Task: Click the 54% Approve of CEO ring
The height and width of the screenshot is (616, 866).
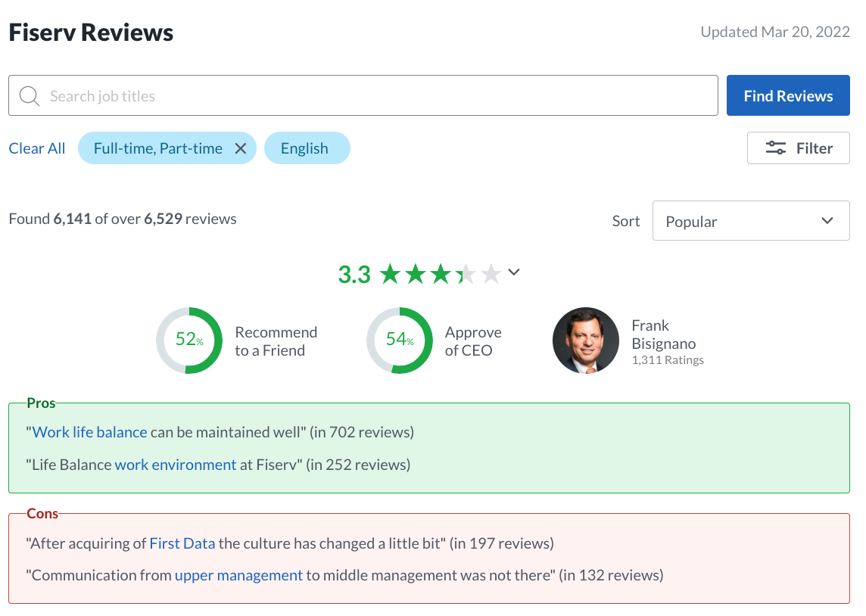Action: pyautogui.click(x=400, y=341)
